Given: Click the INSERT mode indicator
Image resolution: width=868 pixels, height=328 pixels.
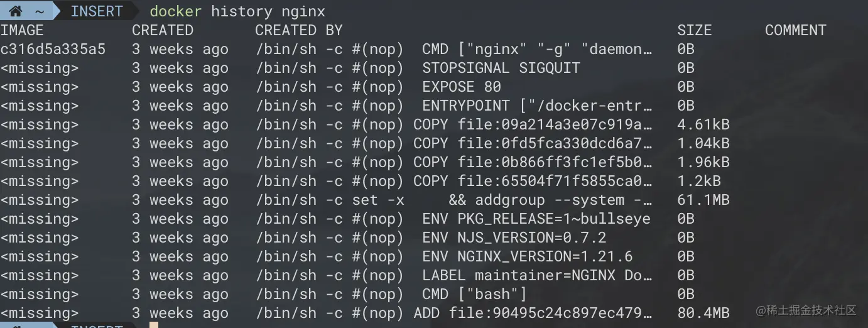Looking at the screenshot, I should point(97,11).
